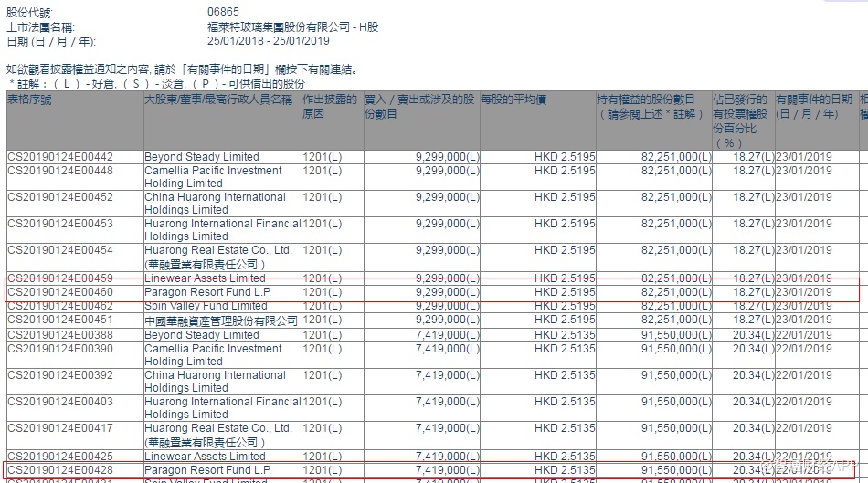This screenshot has width=868, height=483.
Task: Click Paragon Resort Fund L.P. in row E00428
Action: coord(207,470)
